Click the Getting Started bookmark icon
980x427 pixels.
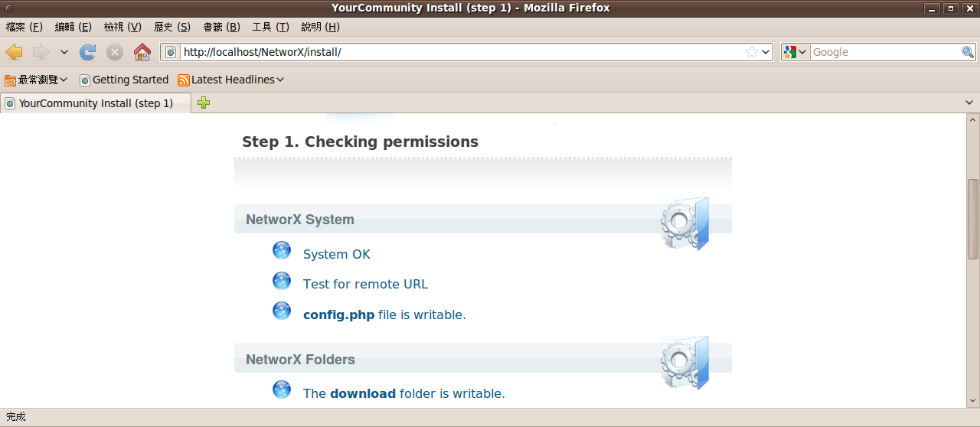click(x=85, y=80)
